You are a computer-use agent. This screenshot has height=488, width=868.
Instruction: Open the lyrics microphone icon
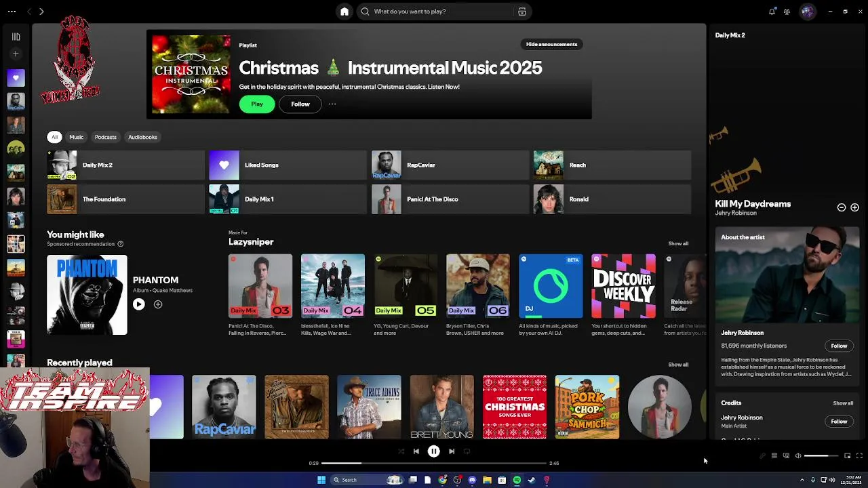(x=762, y=456)
